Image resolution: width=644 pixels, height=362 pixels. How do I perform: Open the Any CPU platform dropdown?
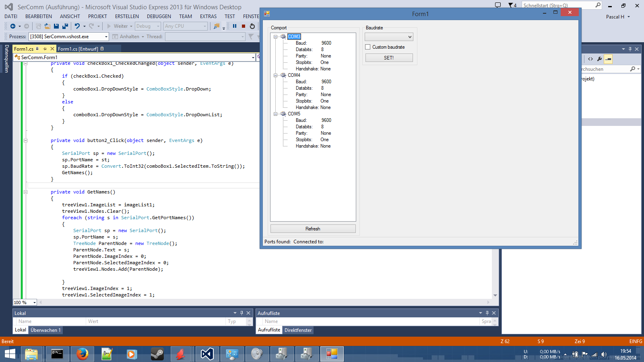click(186, 26)
